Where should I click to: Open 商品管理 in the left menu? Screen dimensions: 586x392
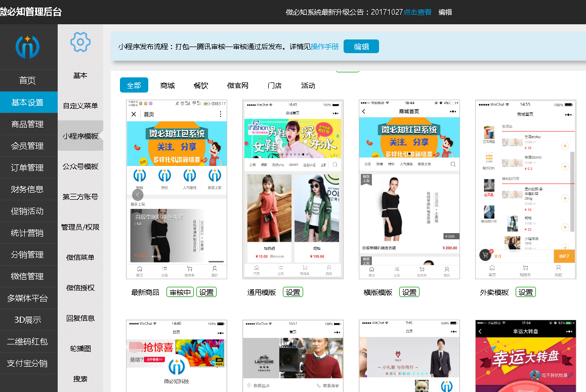pos(28,124)
